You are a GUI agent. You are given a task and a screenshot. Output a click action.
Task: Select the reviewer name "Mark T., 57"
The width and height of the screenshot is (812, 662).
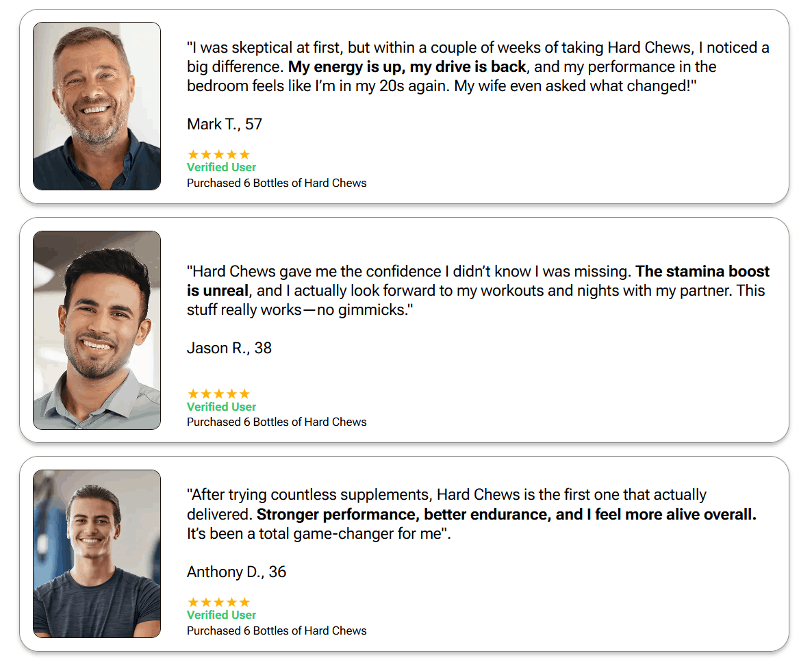(225, 124)
